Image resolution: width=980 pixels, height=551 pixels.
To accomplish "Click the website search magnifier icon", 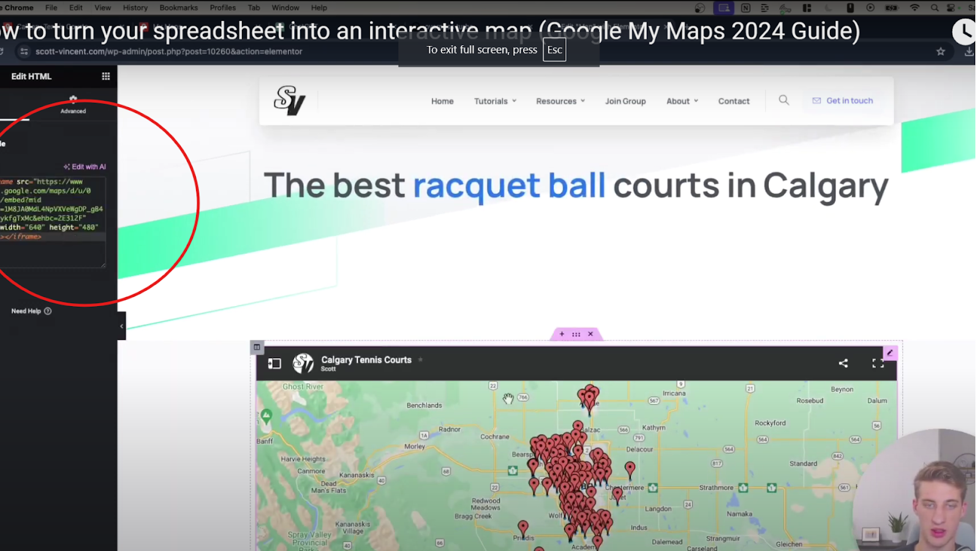I will click(784, 100).
